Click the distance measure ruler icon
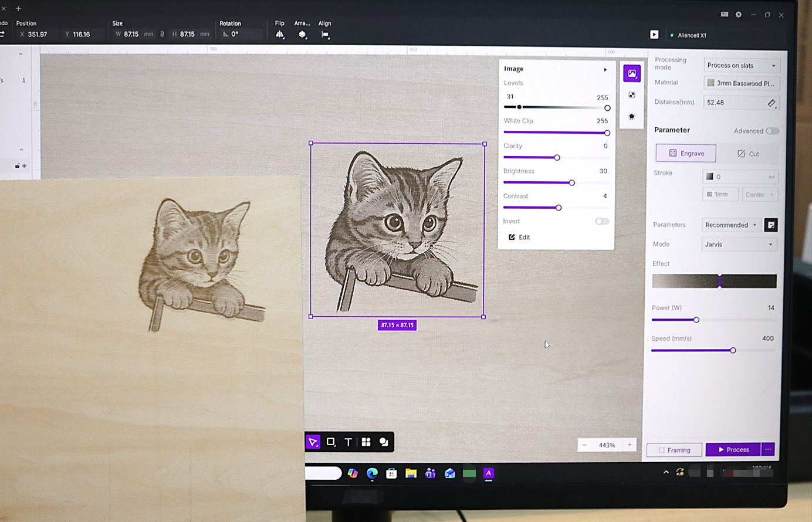This screenshot has height=522, width=812. coord(772,103)
